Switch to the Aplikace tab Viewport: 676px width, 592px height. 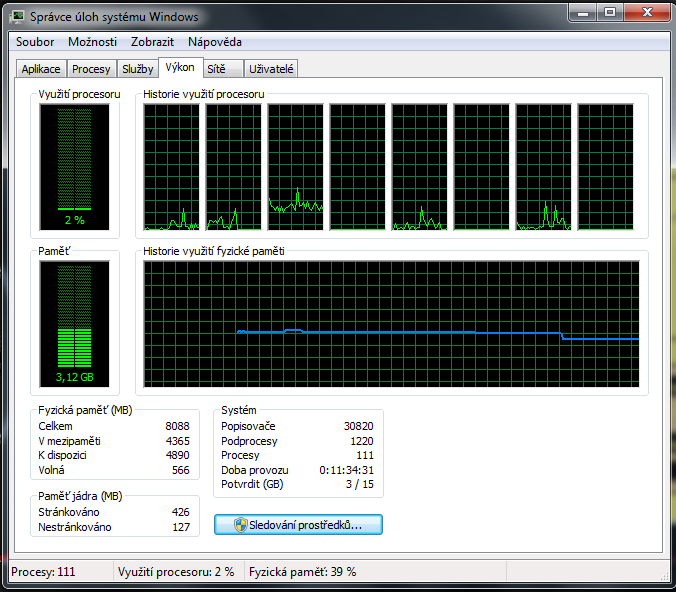click(x=41, y=69)
